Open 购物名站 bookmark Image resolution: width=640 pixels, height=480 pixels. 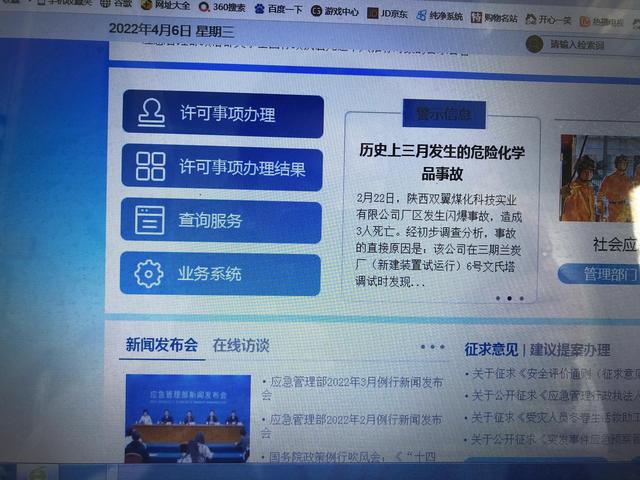tap(494, 18)
